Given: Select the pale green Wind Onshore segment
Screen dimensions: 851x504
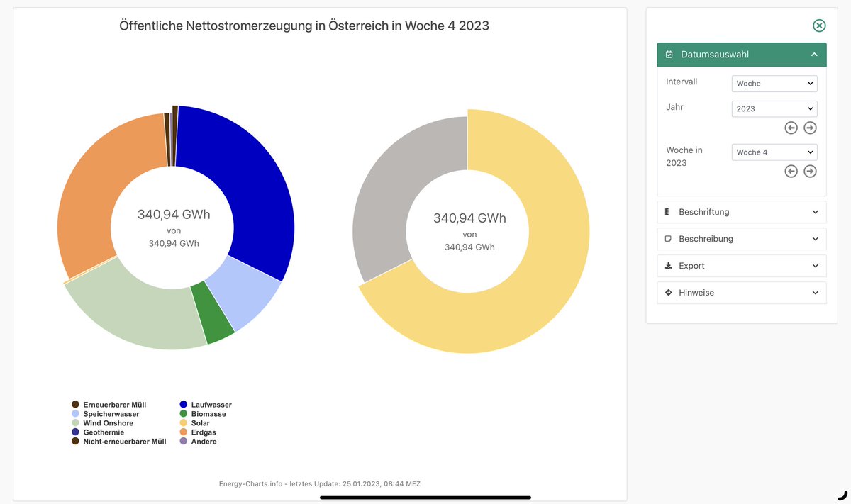Looking at the screenshot, I should (x=135, y=308).
